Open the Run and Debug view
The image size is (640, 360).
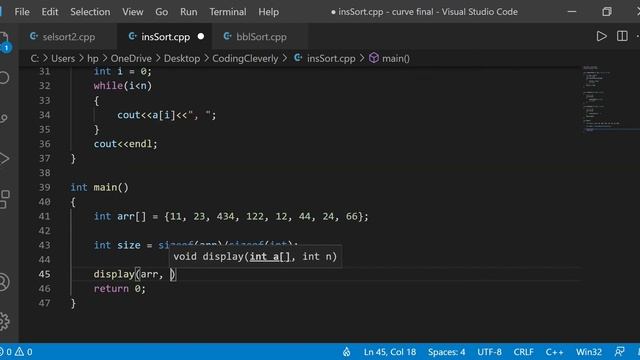(x=4, y=159)
